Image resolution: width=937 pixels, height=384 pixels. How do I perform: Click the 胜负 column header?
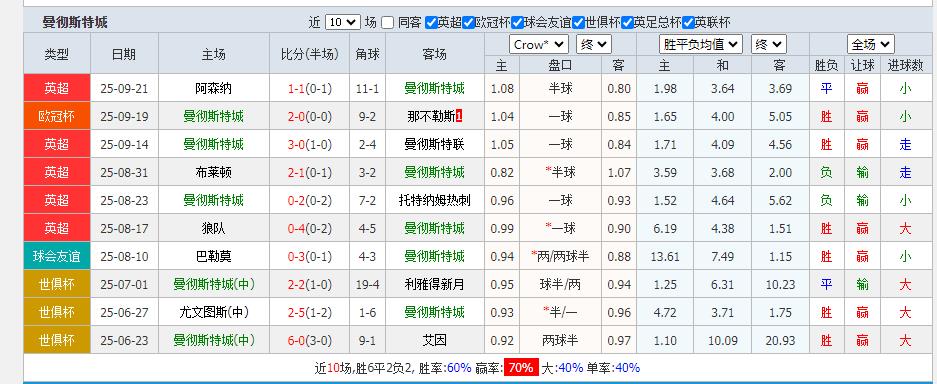coord(826,64)
